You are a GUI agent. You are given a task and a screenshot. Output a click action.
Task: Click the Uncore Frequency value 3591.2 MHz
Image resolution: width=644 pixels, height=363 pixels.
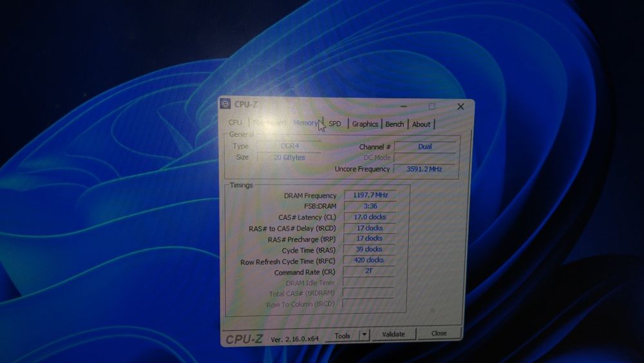tap(424, 169)
